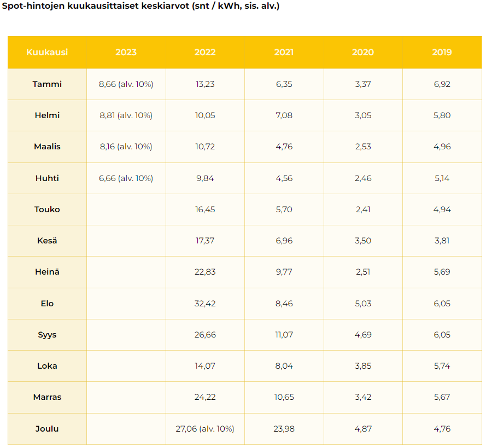Image resolution: width=486 pixels, height=448 pixels.
Task: Click the table title about Spot-hintojen keskiarvot
Action: coord(141,8)
